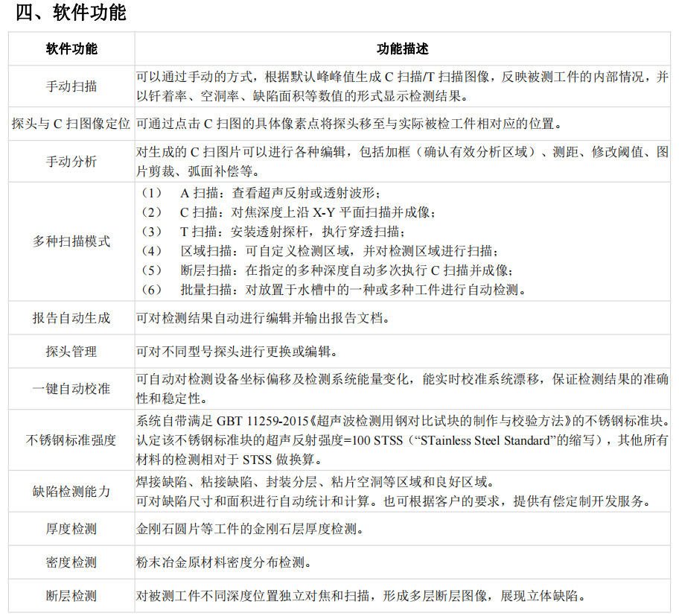Image resolution: width=679 pixels, height=616 pixels.
Task: Click the 探头管理 cell
Action: (71, 352)
